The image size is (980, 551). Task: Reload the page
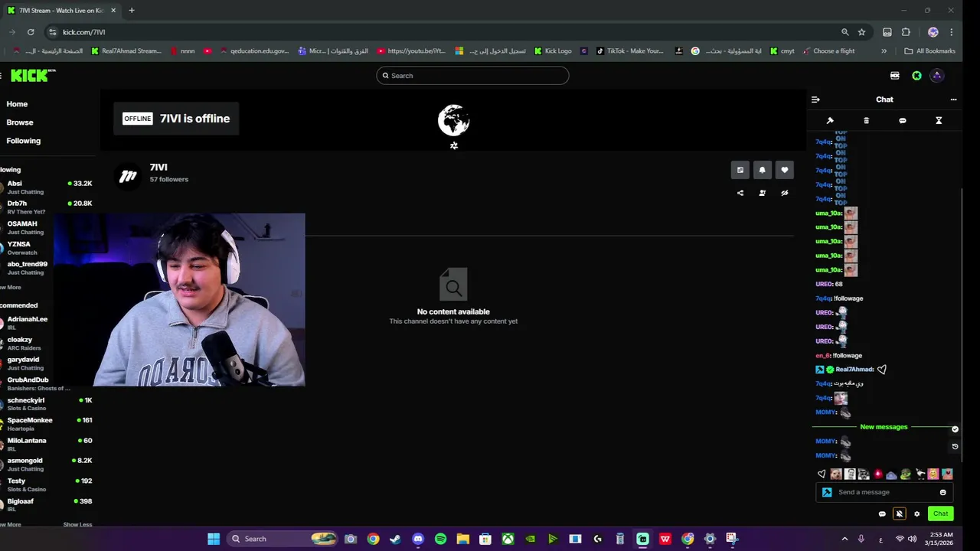coord(31,32)
